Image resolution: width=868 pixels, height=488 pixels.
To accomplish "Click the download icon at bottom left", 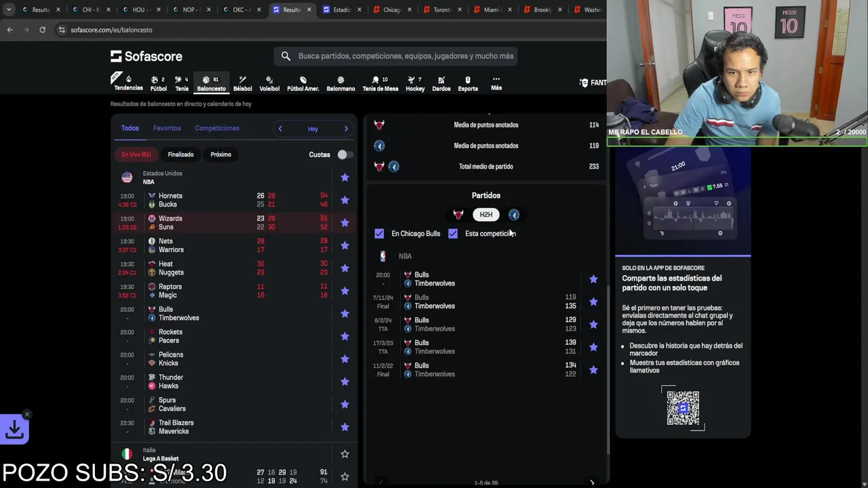I will 14,429.
